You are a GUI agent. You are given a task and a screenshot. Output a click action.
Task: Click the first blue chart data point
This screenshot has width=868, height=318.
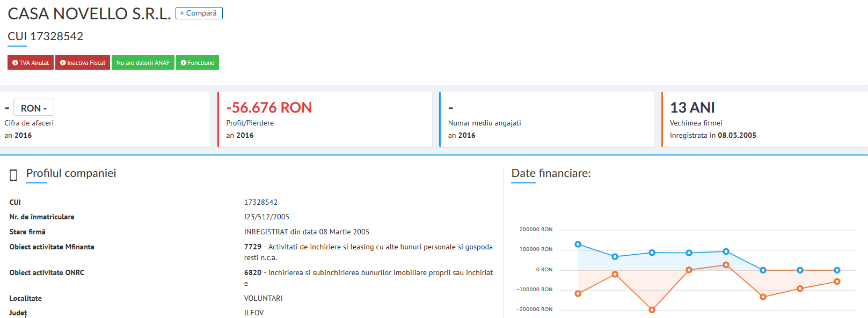pos(578,244)
